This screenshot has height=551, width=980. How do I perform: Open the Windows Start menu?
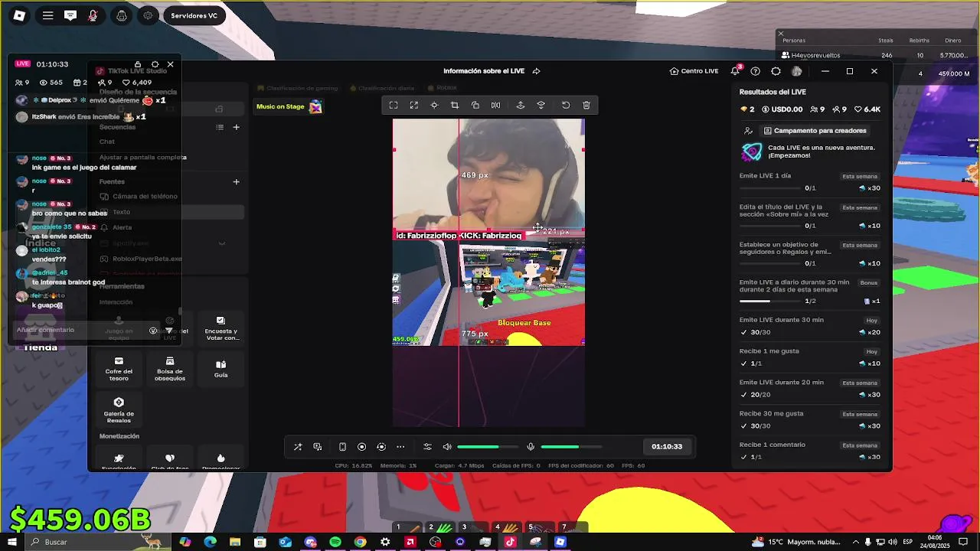click(12, 542)
